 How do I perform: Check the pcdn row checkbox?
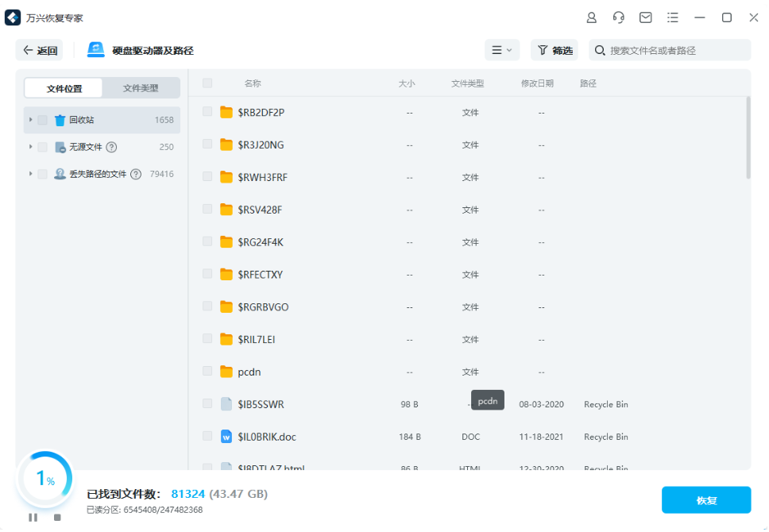click(207, 371)
